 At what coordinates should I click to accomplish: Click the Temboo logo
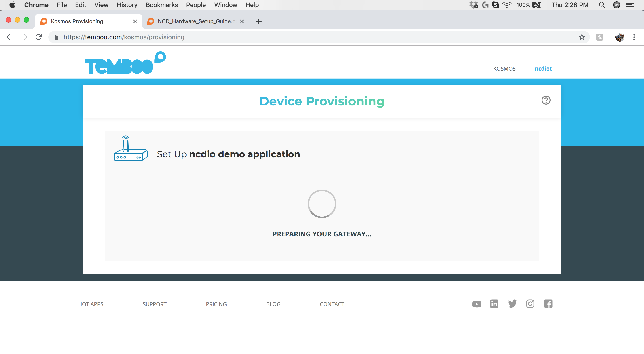[125, 63]
